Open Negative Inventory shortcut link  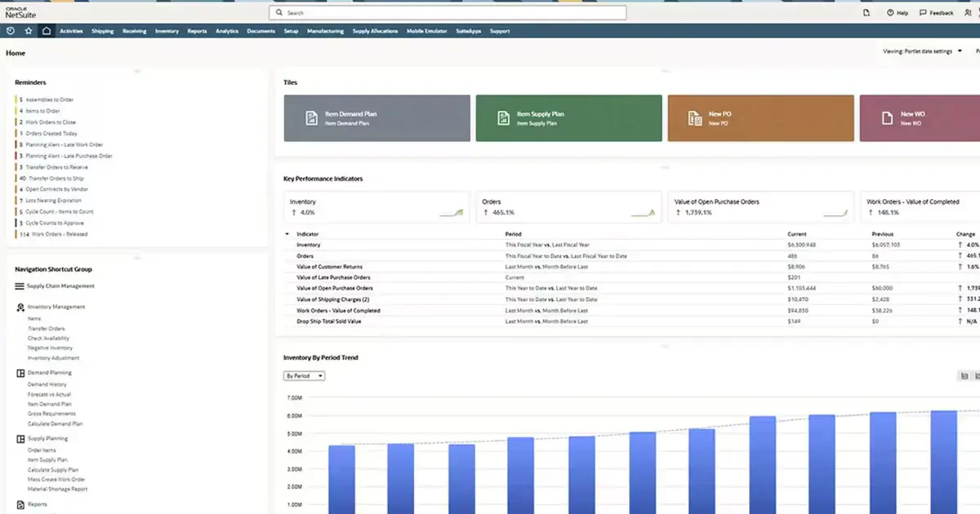[x=50, y=348]
